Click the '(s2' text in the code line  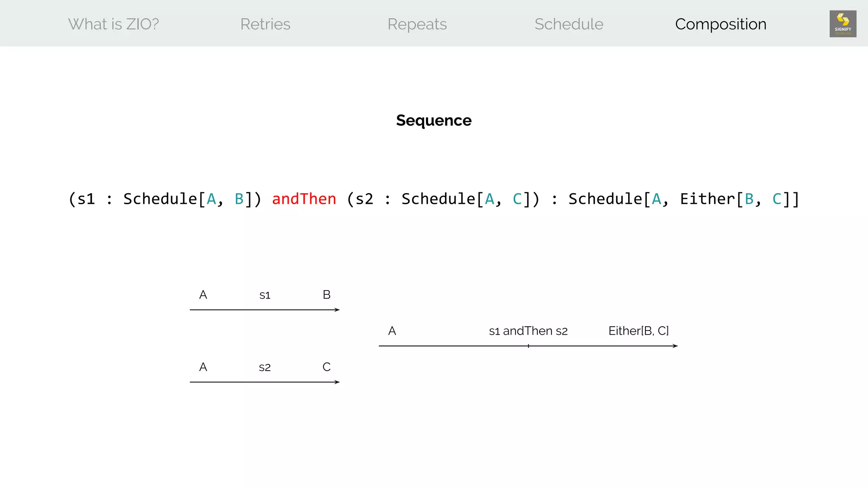360,199
